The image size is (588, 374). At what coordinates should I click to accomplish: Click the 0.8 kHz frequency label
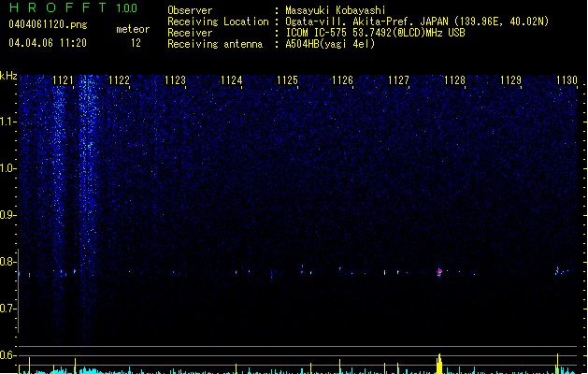(x=8, y=262)
